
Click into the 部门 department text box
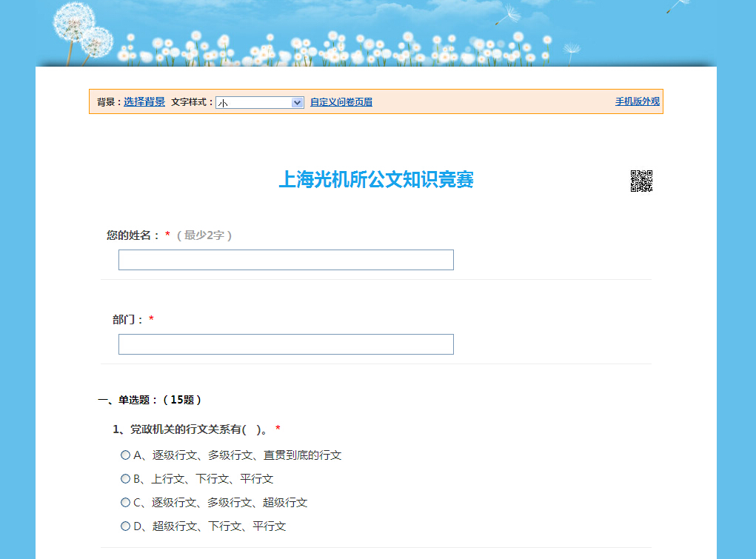tap(286, 344)
